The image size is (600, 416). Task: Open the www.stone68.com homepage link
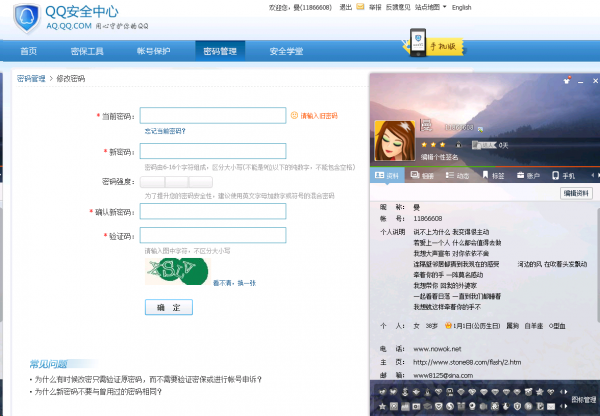click(x=467, y=362)
